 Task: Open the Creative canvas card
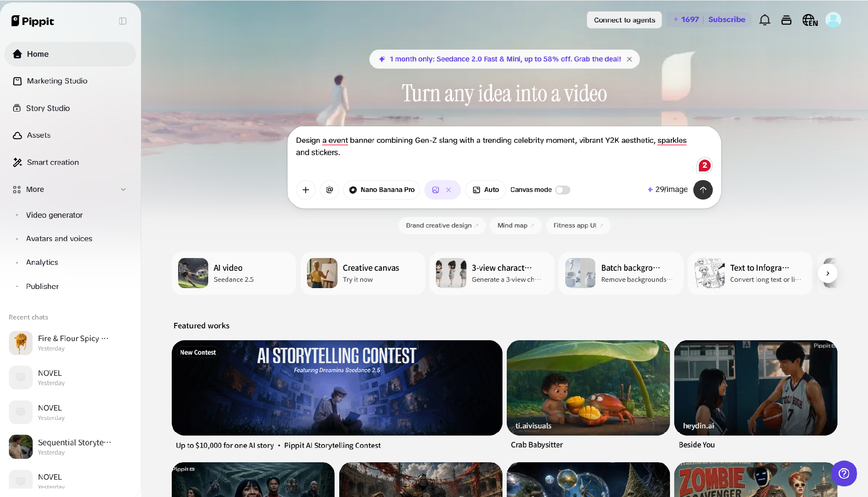363,273
